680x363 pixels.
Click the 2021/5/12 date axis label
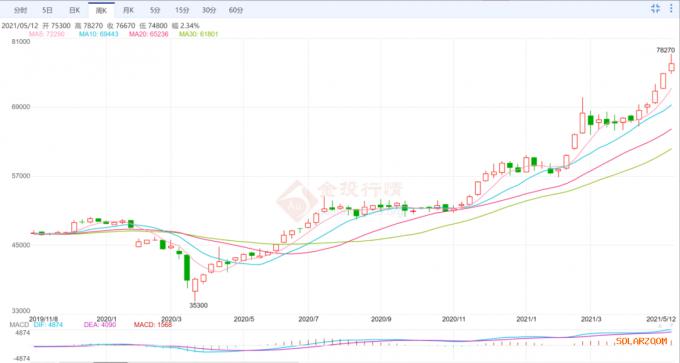coord(661,319)
